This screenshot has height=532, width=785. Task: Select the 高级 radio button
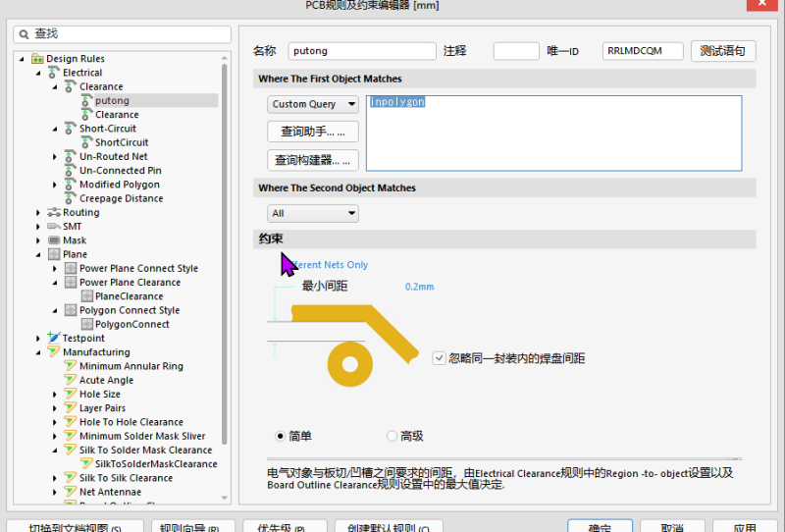(392, 436)
